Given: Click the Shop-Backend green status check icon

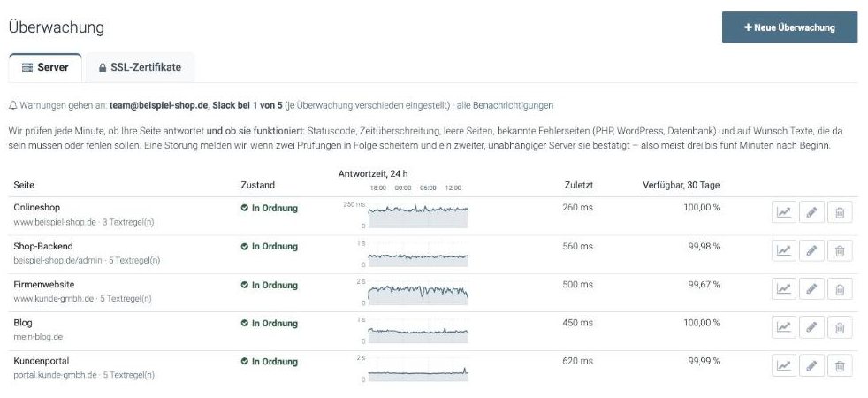Looking at the screenshot, I should [245, 247].
